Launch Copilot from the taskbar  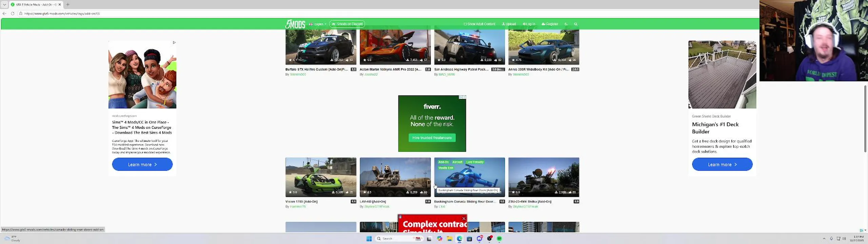[x=439, y=239]
